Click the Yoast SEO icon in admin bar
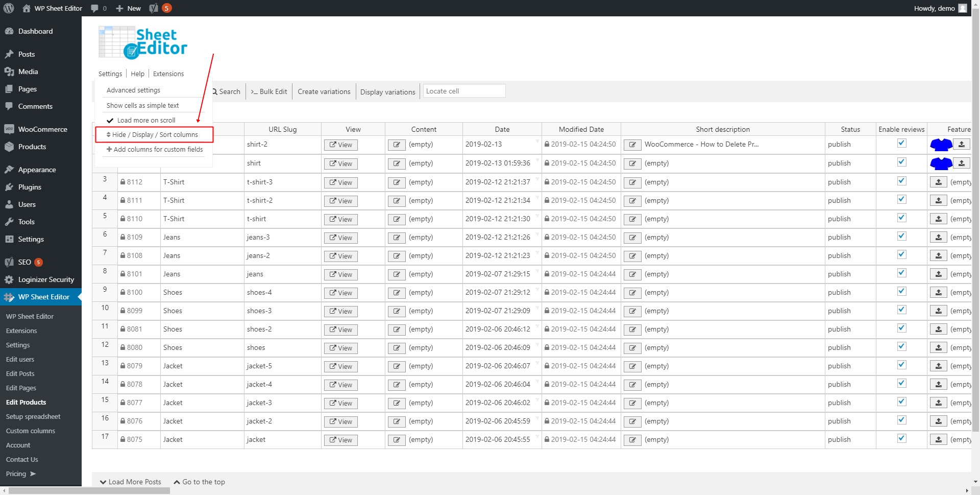This screenshot has width=980, height=495. pyautogui.click(x=154, y=8)
